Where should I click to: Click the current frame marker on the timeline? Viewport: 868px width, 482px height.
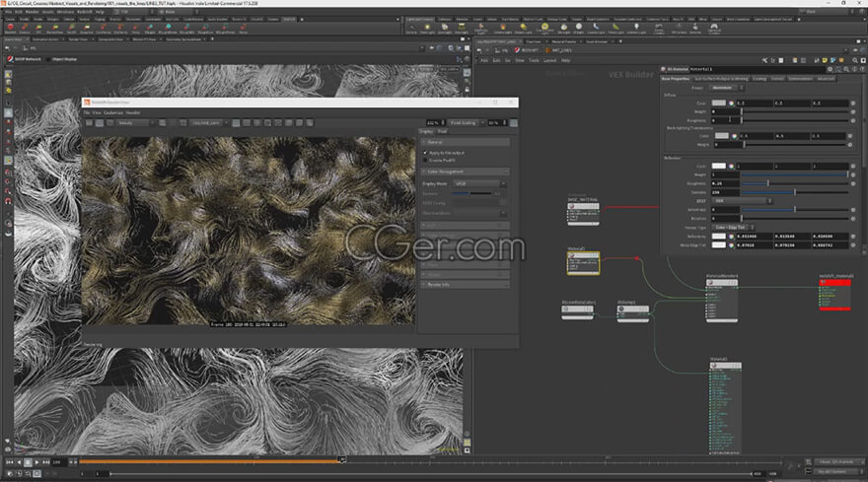(342, 459)
